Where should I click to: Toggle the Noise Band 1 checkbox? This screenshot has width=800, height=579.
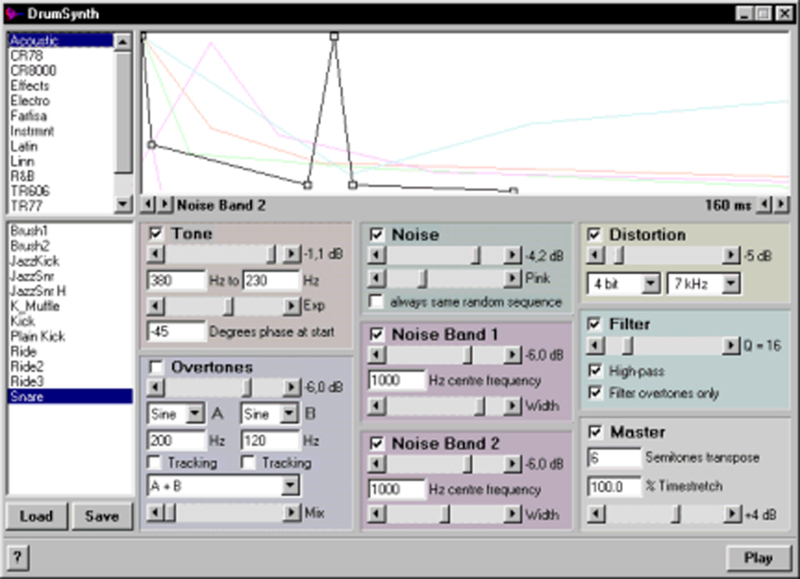[x=377, y=334]
